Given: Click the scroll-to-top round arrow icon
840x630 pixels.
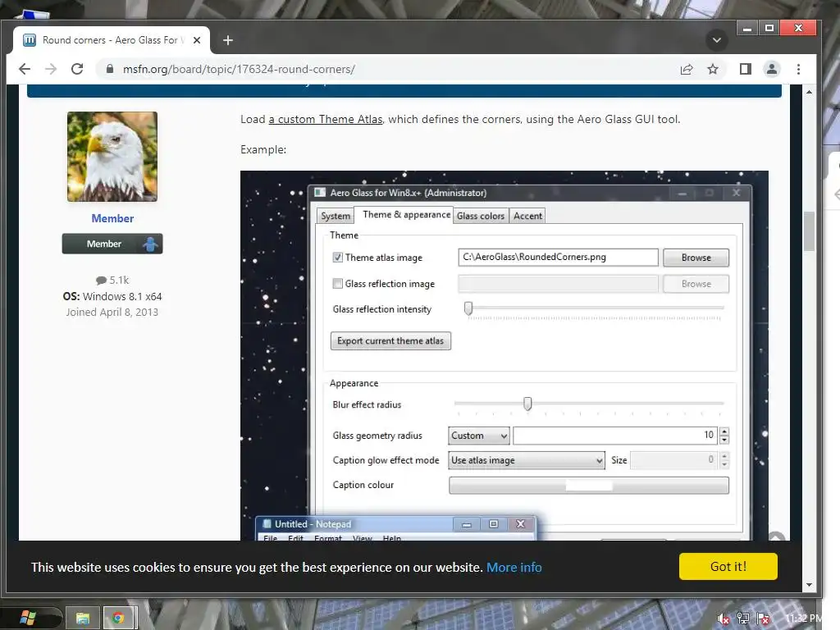Looking at the screenshot, I should 776,537.
